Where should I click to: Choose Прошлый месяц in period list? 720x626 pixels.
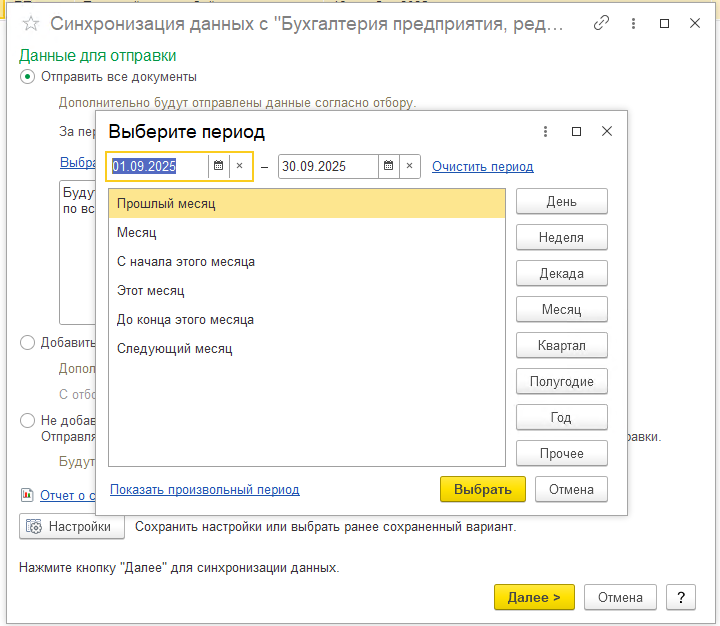[x=307, y=203]
